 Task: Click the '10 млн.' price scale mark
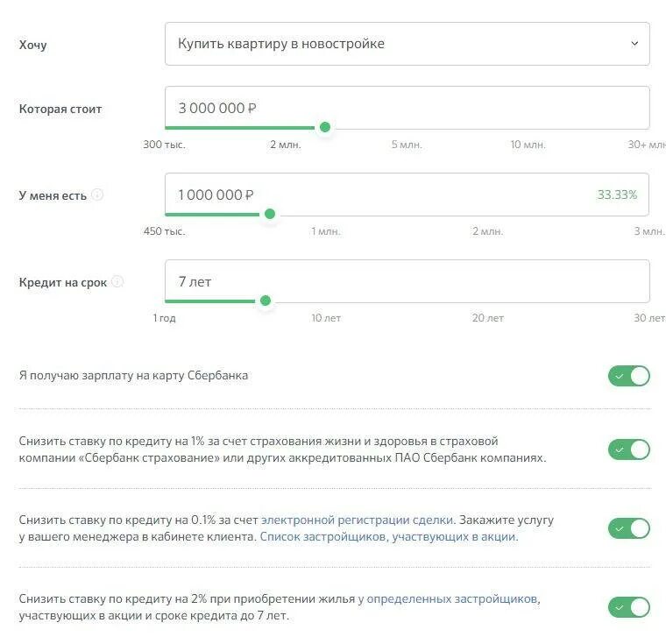[528, 145]
